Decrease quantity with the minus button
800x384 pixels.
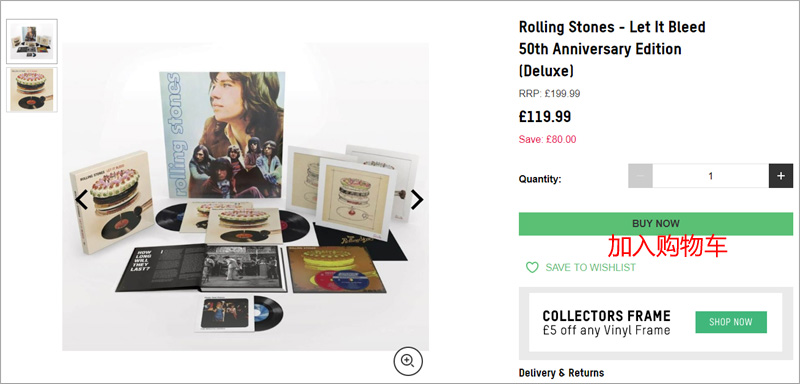640,176
